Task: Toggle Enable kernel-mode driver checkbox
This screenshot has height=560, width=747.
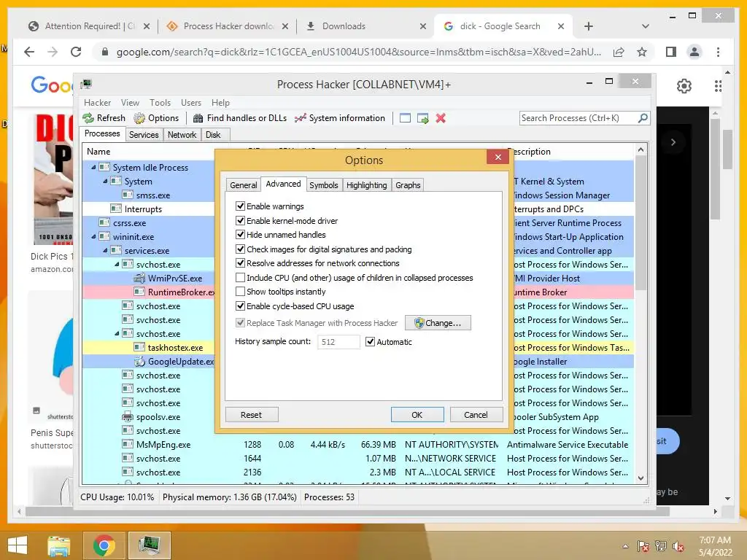Action: (240, 220)
